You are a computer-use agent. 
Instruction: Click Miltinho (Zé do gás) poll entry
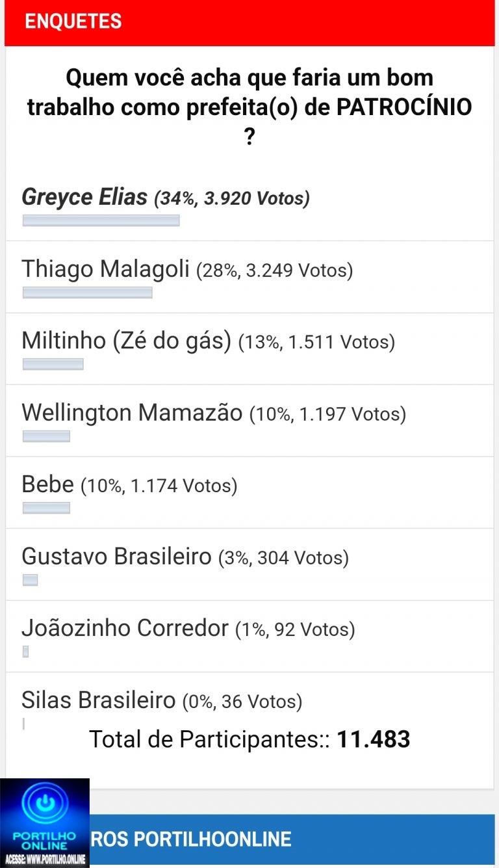tap(208, 341)
